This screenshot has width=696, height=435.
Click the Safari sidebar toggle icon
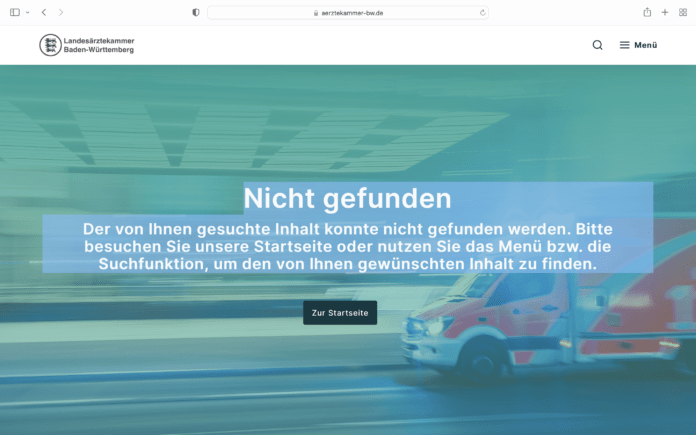(x=15, y=12)
